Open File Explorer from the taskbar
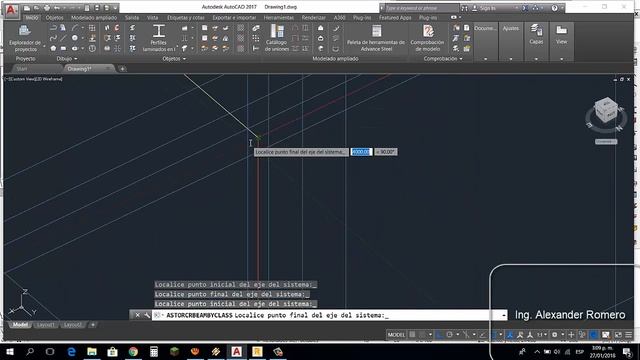 tap(92, 351)
